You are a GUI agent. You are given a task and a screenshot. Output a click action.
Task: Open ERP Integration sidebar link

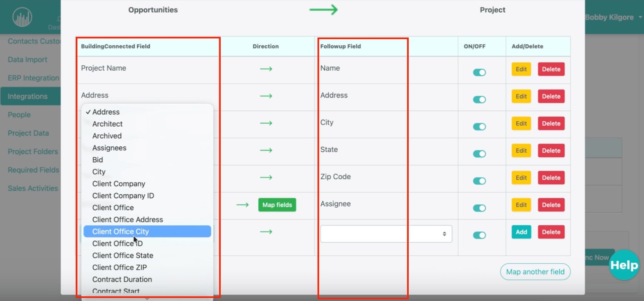pyautogui.click(x=33, y=78)
